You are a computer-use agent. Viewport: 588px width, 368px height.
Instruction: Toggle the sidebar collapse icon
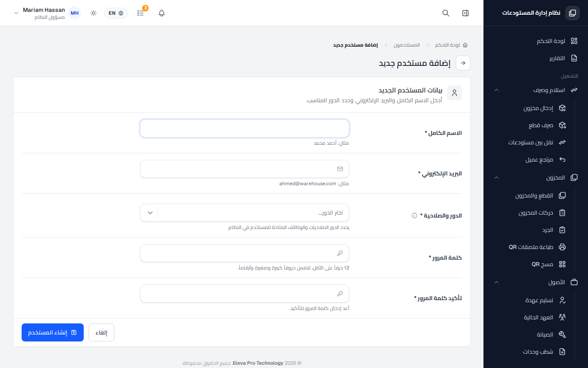[x=465, y=13]
